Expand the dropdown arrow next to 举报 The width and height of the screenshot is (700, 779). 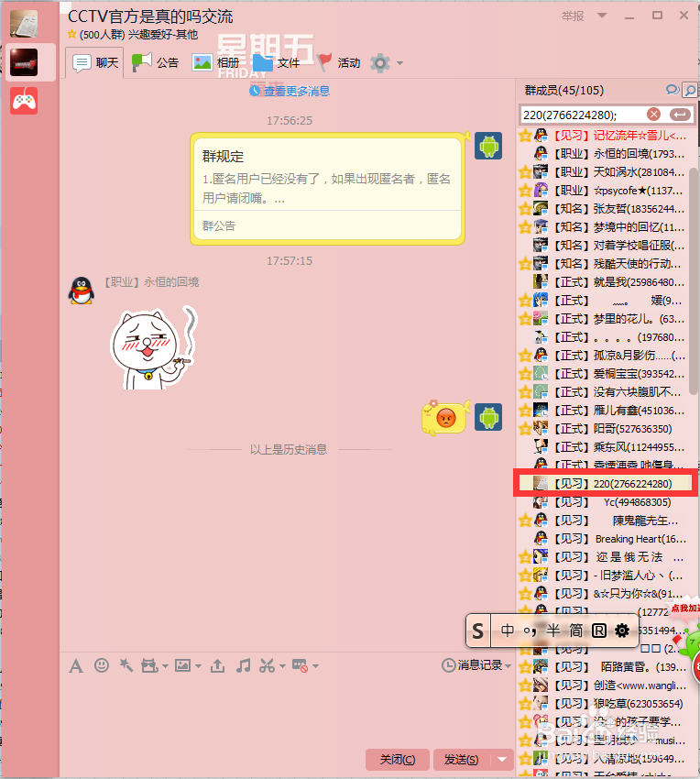click(x=602, y=16)
